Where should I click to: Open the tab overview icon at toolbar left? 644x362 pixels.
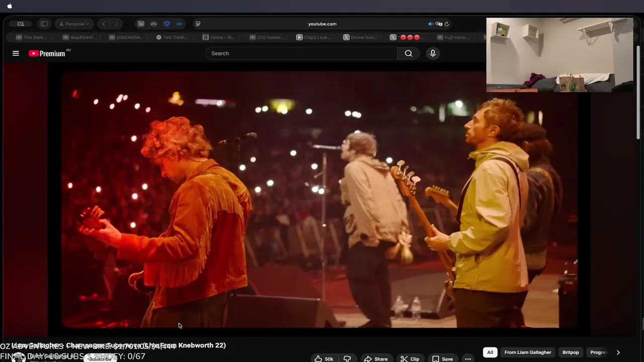(x=21, y=24)
